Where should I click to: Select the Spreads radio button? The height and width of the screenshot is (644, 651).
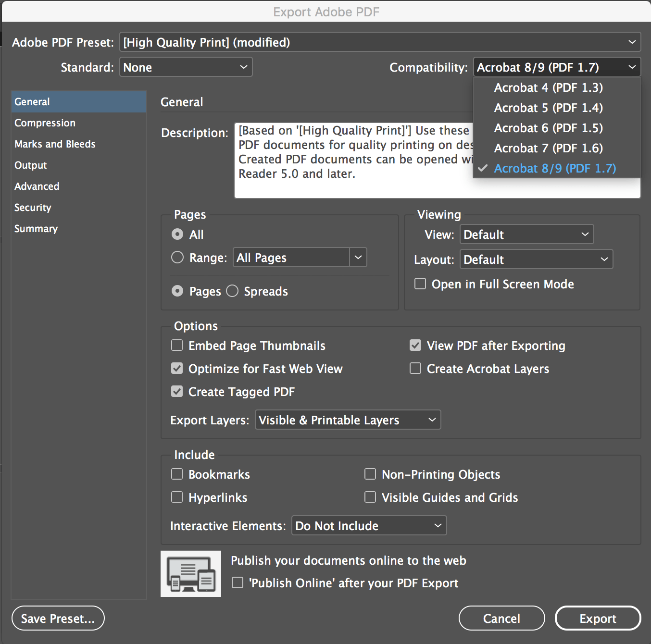[232, 291]
